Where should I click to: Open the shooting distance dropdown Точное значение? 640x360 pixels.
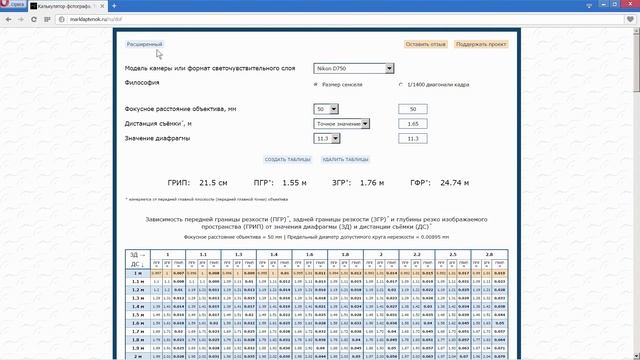342,124
